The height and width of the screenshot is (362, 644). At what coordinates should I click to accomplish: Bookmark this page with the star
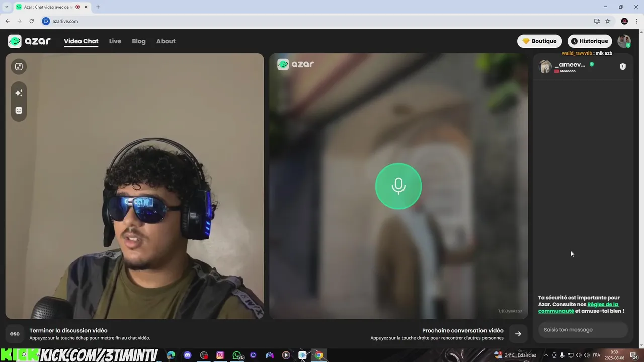[x=608, y=21]
